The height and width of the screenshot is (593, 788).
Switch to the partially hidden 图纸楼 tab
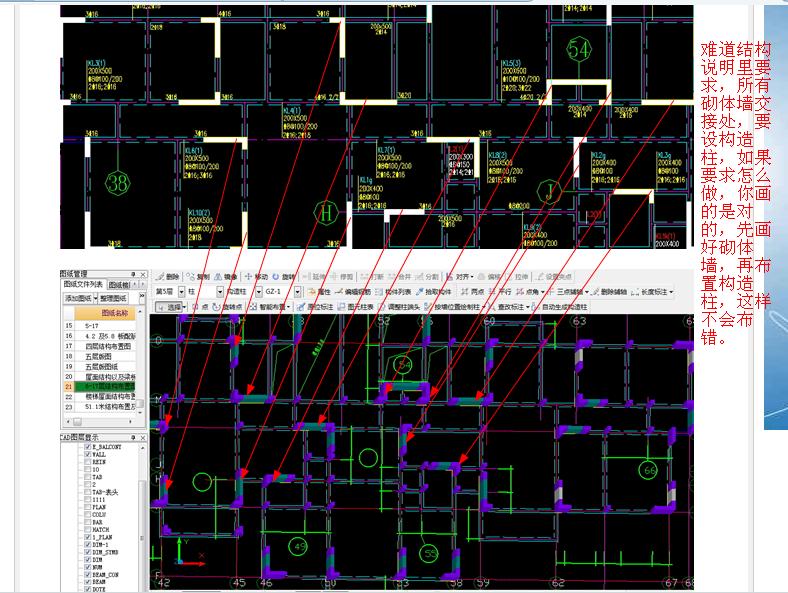tap(119, 285)
